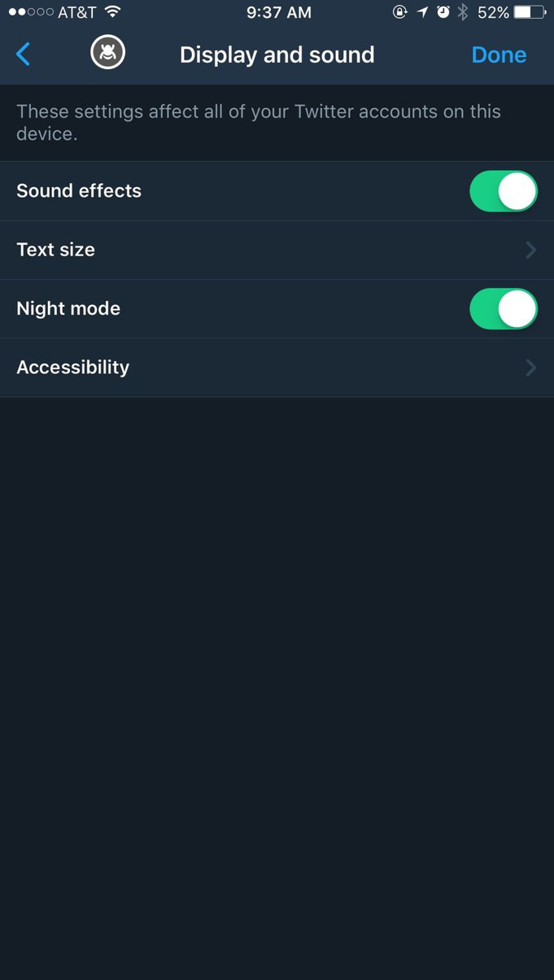The image size is (554, 980).
Task: Expand Accessibility via its chevron
Action: pos(530,368)
